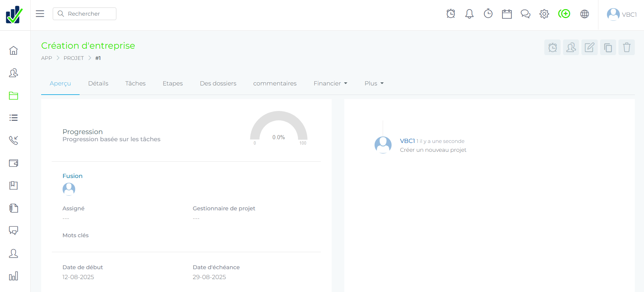Open the timer stopwatch icon in header
Screen dimensions: 644x292
point(488,14)
